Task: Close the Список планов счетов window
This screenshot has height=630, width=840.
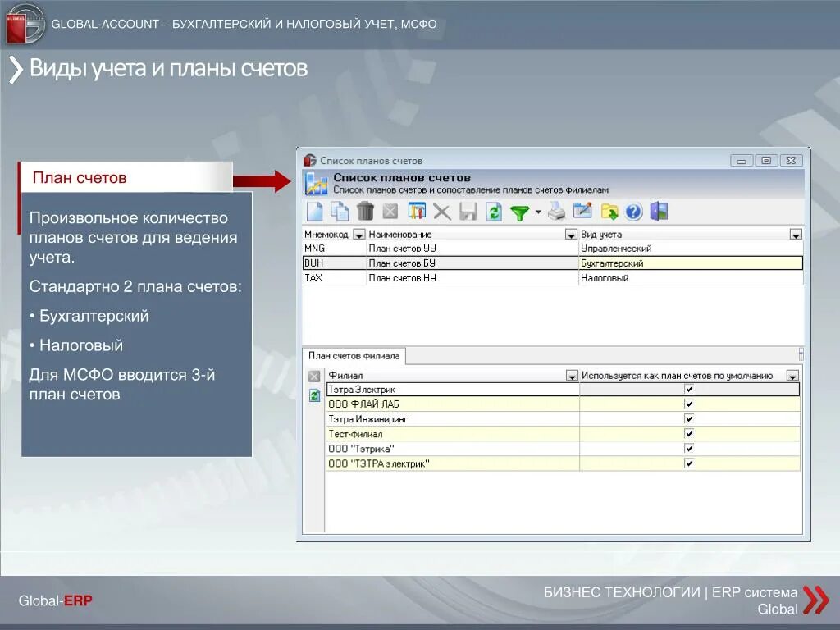Action: tap(791, 161)
